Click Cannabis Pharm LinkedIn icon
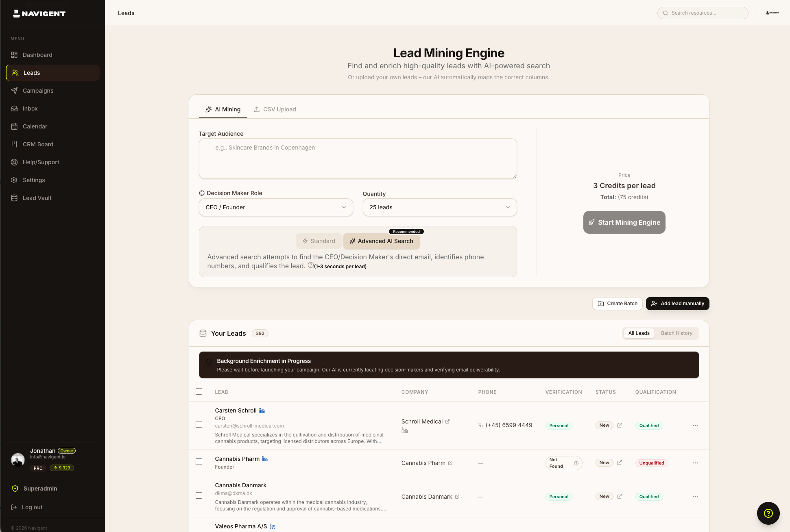 tap(265, 459)
